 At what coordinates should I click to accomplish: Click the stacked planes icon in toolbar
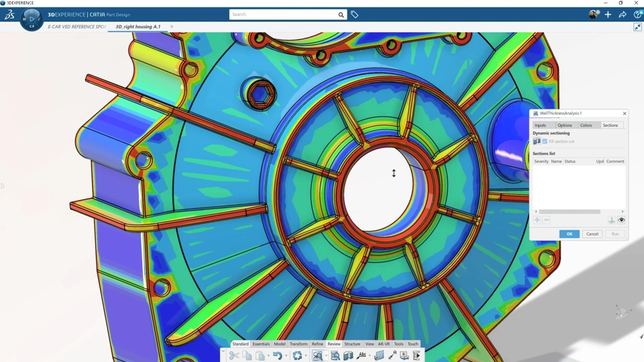[x=379, y=355]
